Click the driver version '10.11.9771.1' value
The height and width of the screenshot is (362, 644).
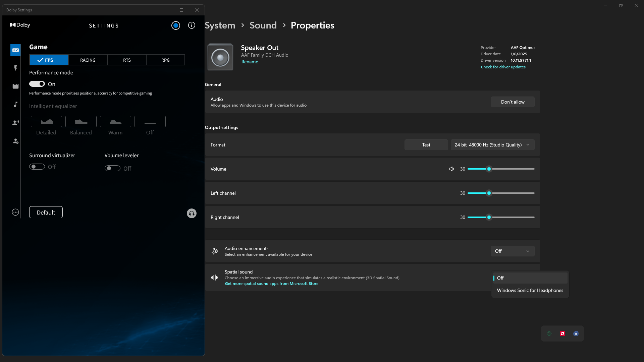point(521,60)
